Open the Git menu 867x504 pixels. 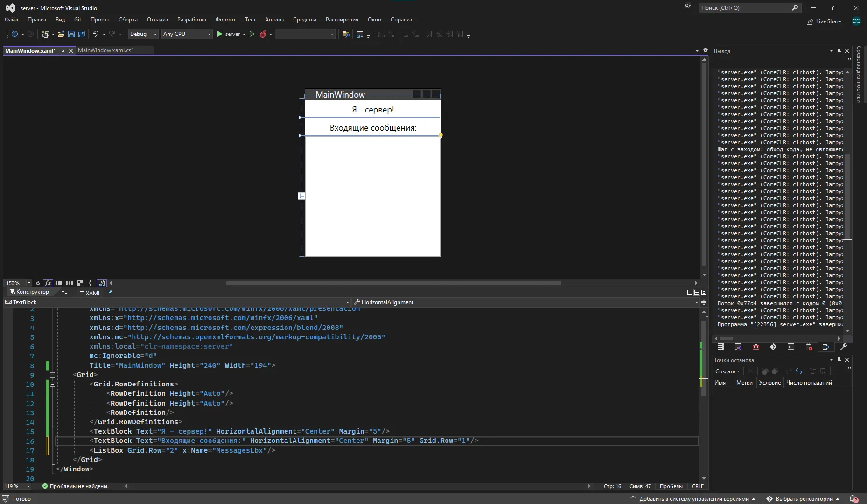point(77,20)
